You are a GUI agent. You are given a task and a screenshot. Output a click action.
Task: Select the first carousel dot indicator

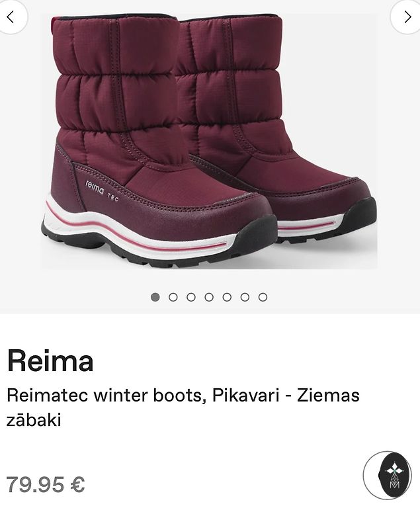coord(155,297)
